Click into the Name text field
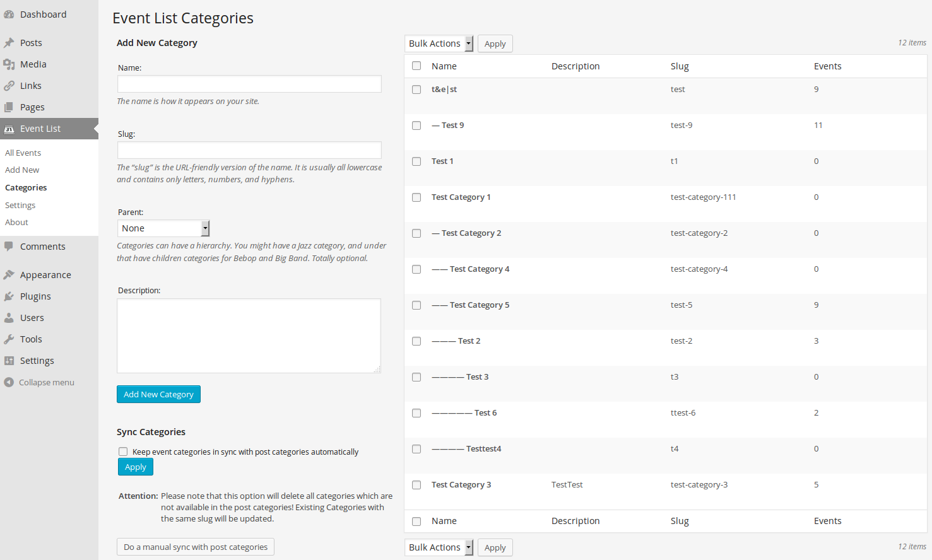Image resolution: width=932 pixels, height=560 pixels. [249, 84]
